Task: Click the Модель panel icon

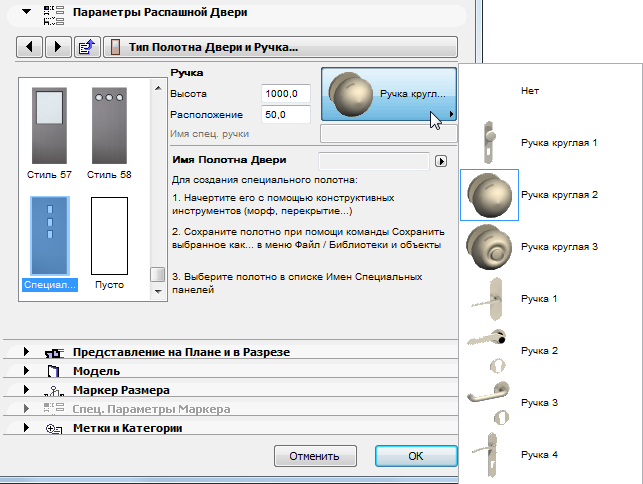Action: pos(53,371)
